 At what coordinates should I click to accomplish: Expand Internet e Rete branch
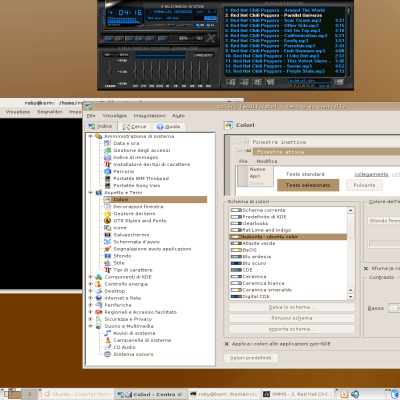[90, 298]
